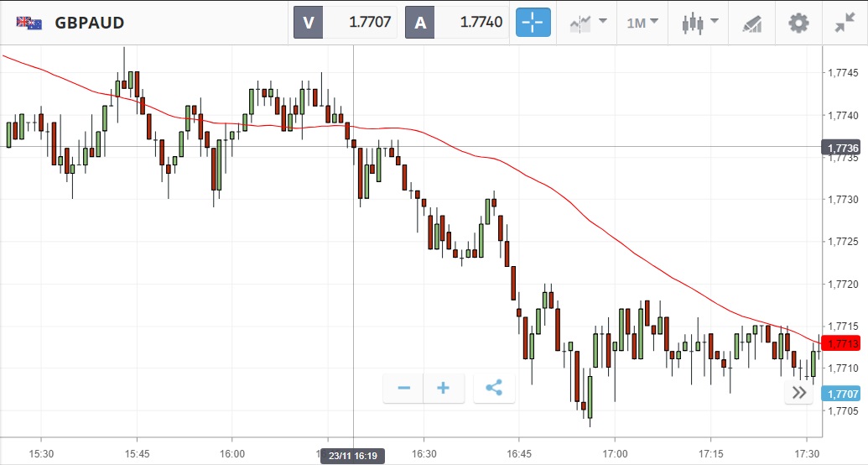
Task: Open the chart indicators dropdown
Action: coord(588,23)
